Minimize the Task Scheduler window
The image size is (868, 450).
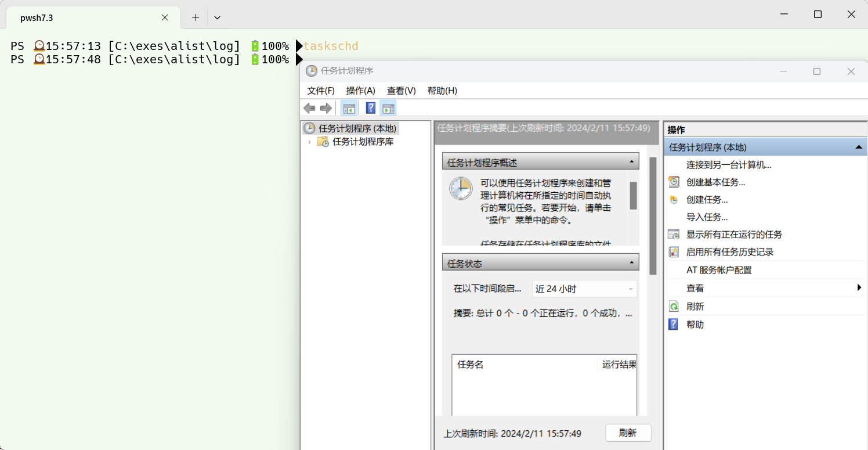click(783, 71)
